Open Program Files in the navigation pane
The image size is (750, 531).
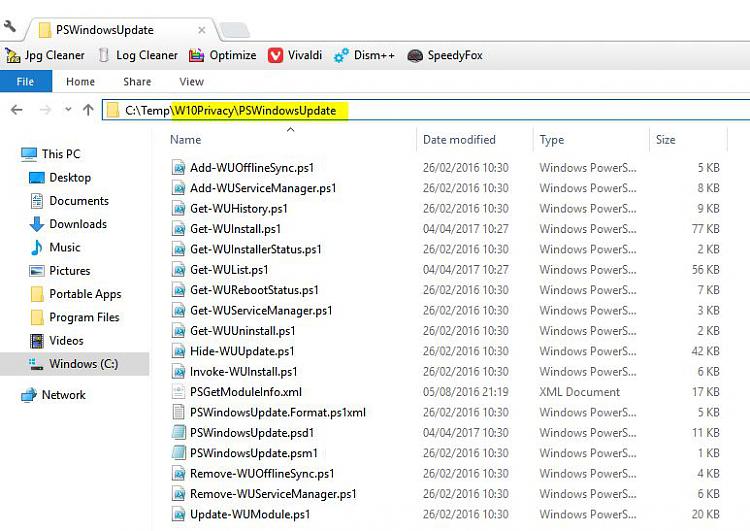point(75,317)
